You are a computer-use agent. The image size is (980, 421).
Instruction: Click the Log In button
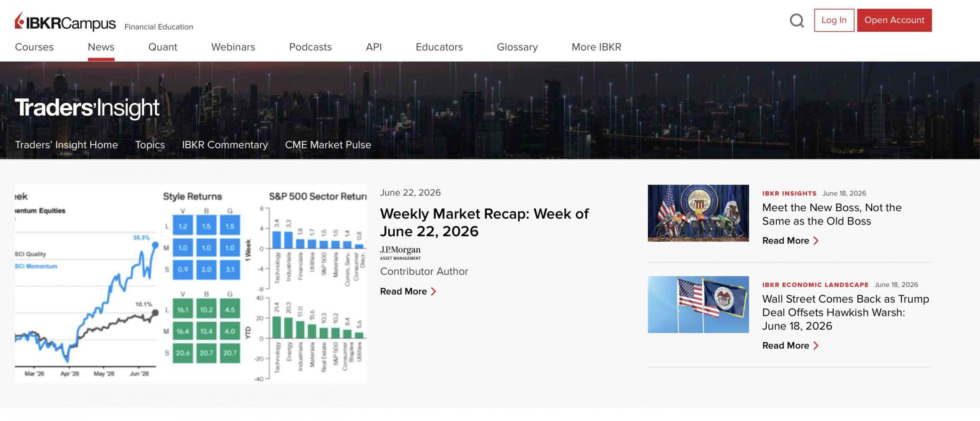tap(834, 20)
